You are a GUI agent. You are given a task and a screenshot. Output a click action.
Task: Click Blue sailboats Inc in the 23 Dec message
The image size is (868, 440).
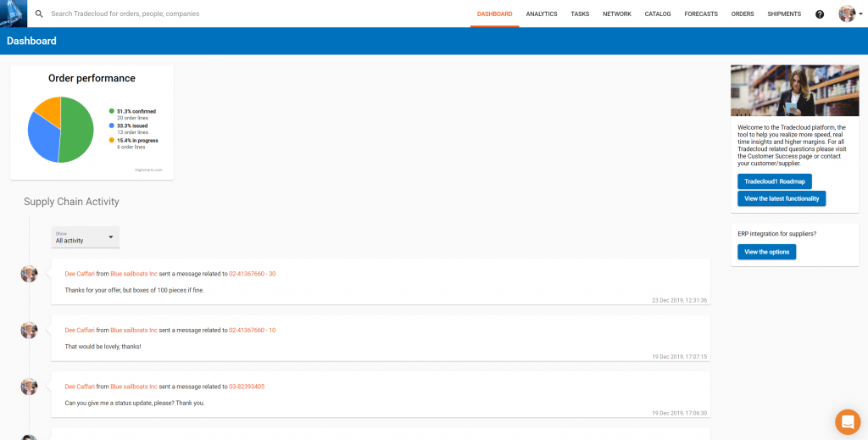click(x=134, y=274)
